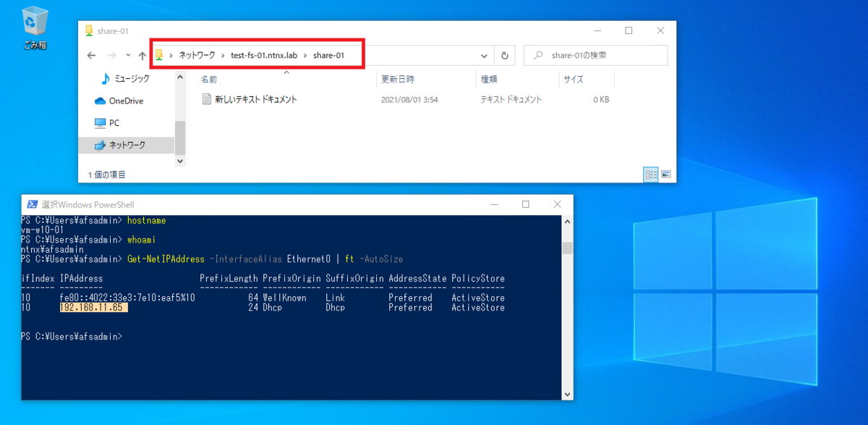Image resolution: width=868 pixels, height=425 pixels.
Task: Go back in Explorer navigation
Action: [91, 55]
